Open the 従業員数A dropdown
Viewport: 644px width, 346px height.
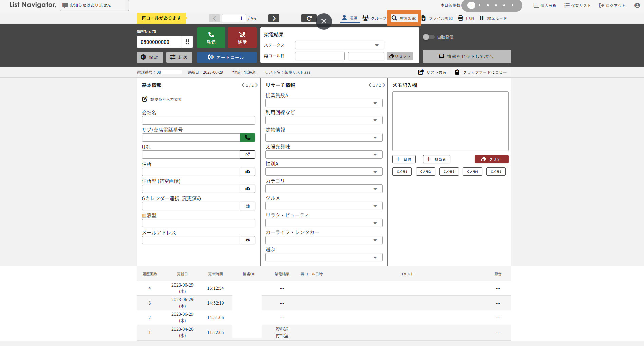pos(324,103)
